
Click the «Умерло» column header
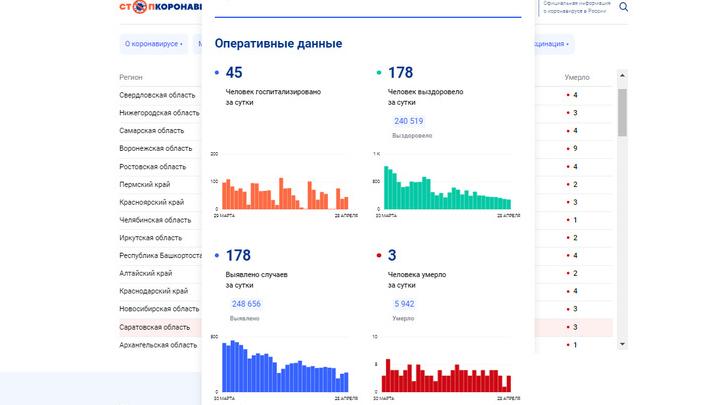click(x=576, y=77)
